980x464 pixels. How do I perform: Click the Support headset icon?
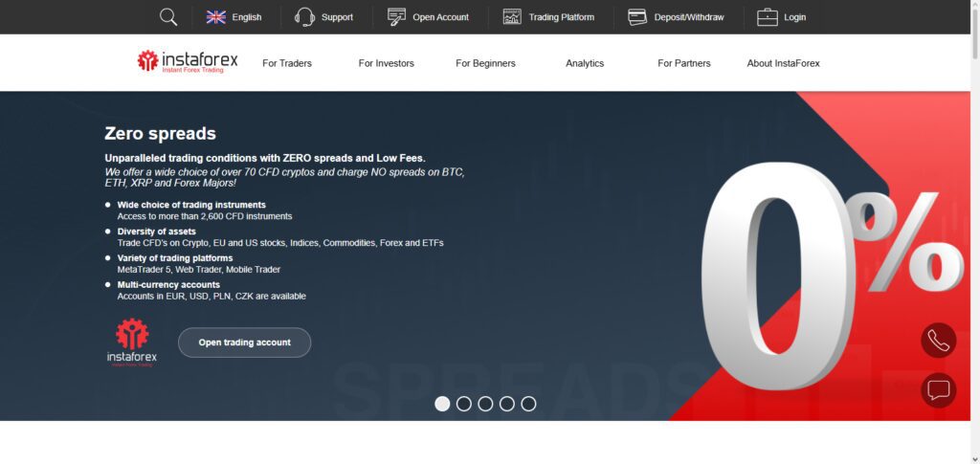[x=304, y=17]
